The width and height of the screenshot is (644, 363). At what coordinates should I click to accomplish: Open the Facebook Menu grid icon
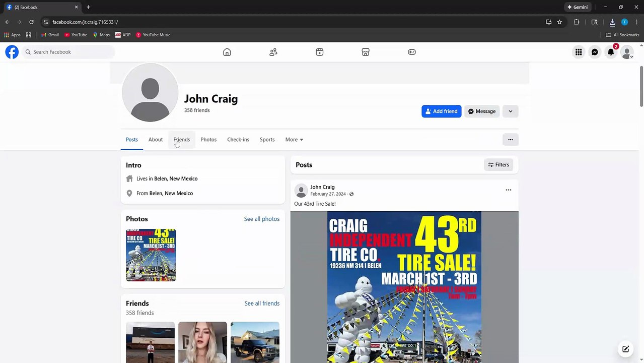(579, 52)
